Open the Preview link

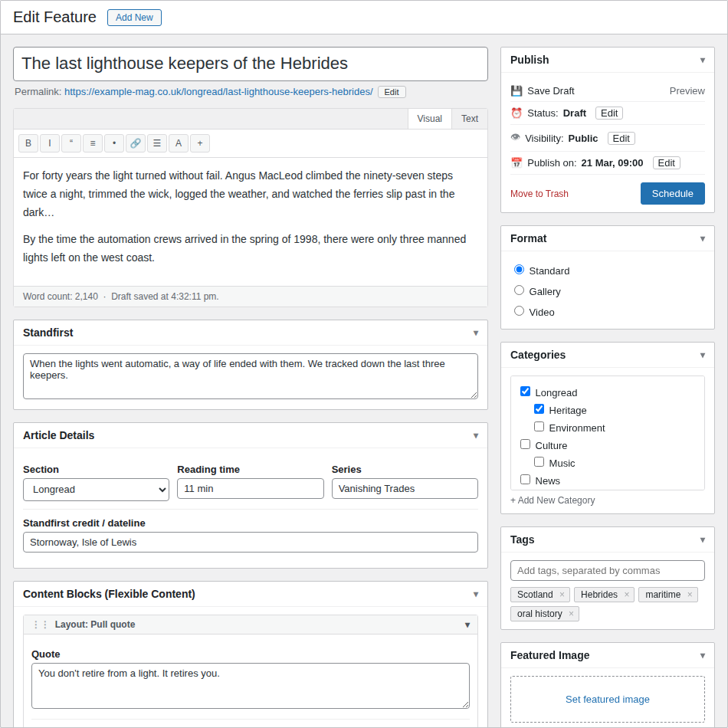687,91
